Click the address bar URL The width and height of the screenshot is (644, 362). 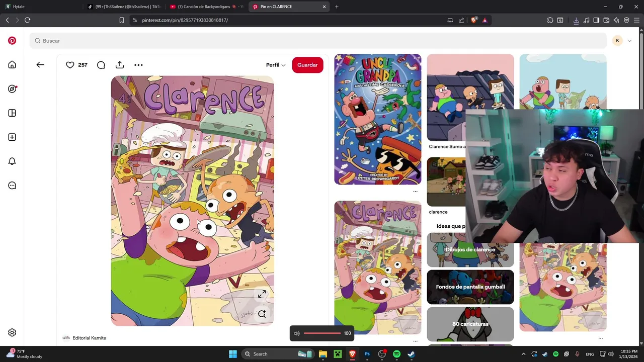click(185, 20)
